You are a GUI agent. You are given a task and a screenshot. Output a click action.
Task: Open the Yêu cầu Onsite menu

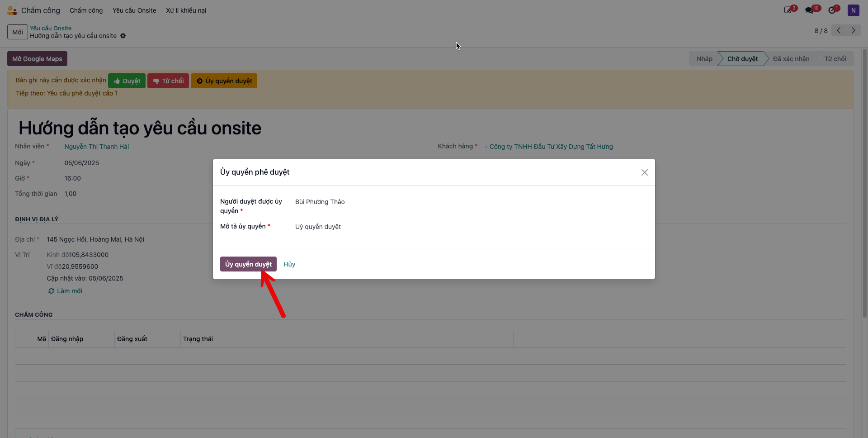pos(134,10)
